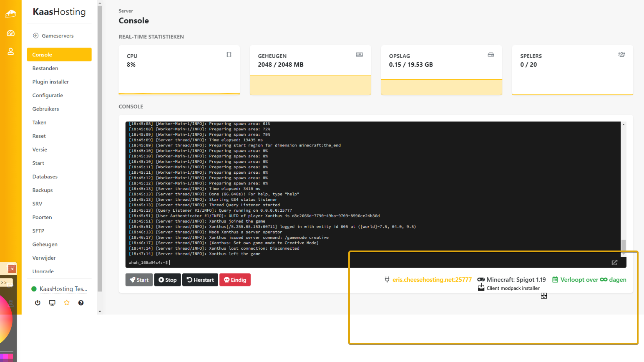Screen dimensions: 644x362
Task: Click the 0.15 / 19.53 GB storage value
Action: pos(411,65)
